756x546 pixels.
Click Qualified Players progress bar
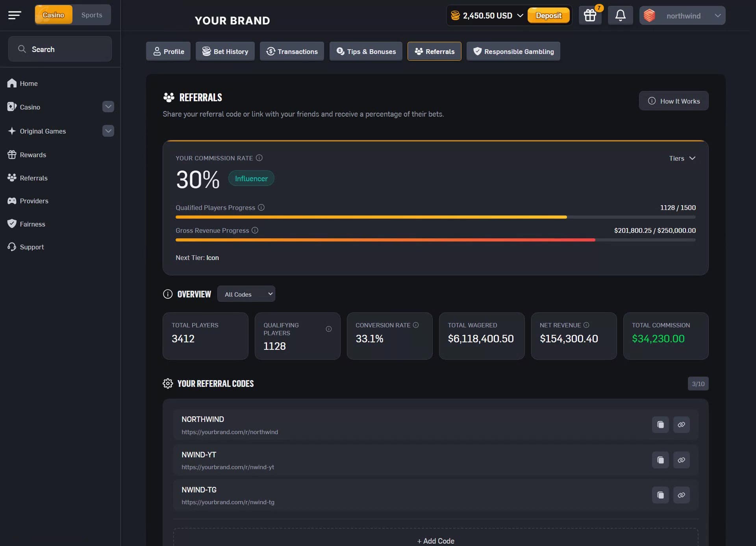435,217
